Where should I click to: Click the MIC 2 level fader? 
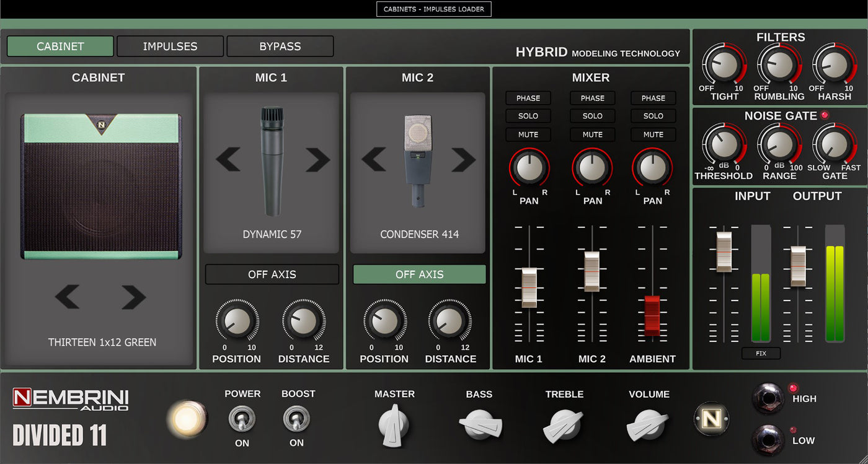pos(592,271)
